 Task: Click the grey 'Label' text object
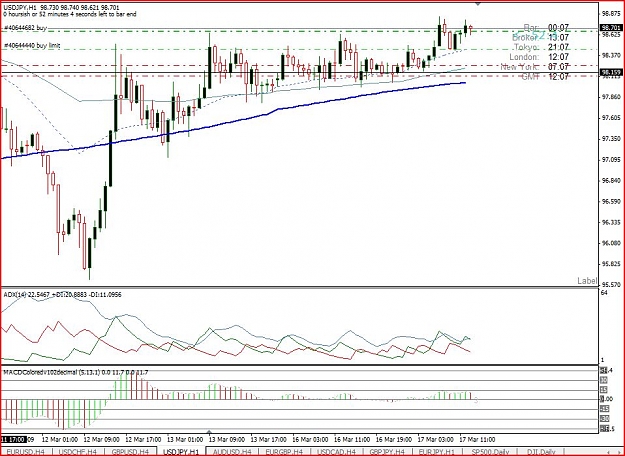[587, 281]
